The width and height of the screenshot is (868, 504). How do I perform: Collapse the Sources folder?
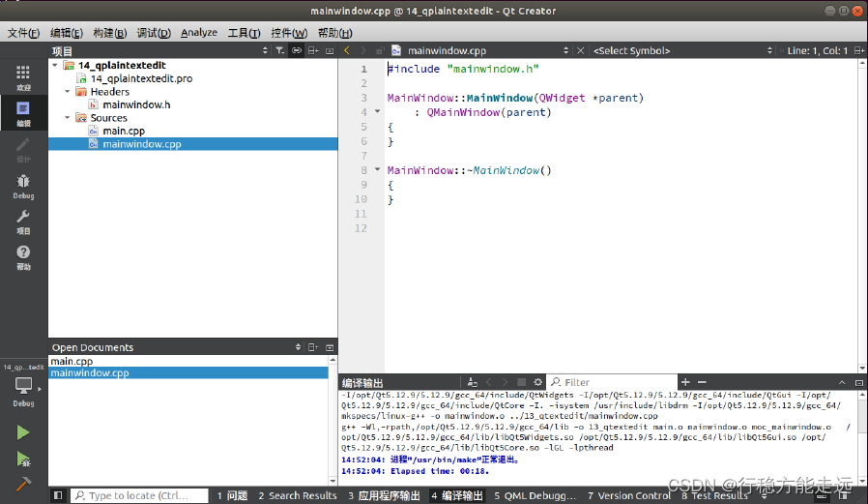[68, 117]
